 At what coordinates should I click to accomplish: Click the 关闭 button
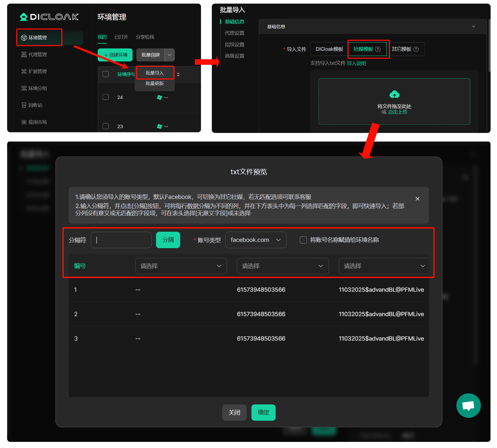click(x=234, y=412)
